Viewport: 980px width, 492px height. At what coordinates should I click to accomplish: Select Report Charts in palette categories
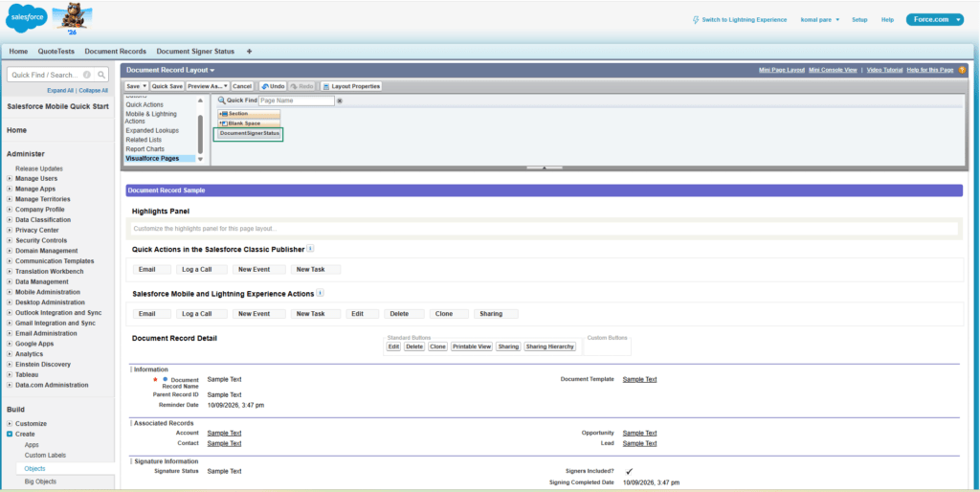145,149
